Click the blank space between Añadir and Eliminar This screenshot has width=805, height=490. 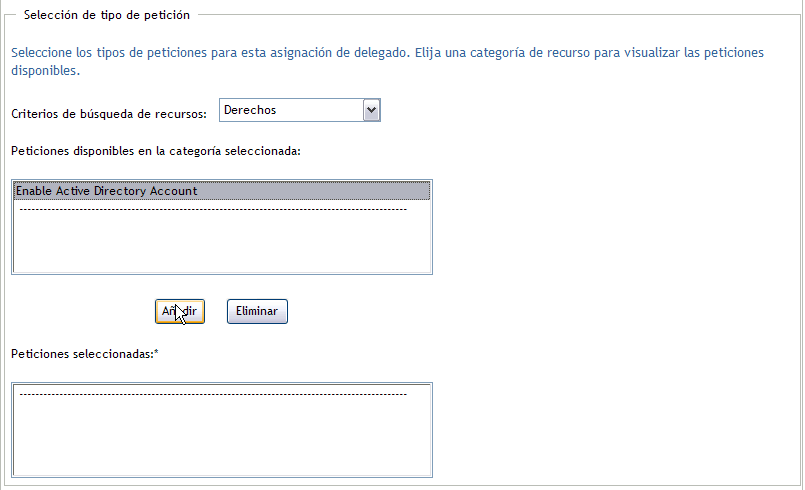click(x=216, y=312)
